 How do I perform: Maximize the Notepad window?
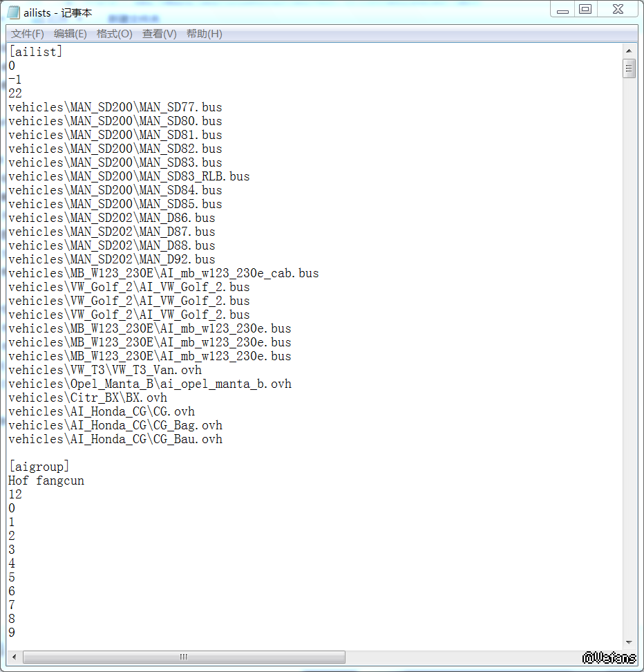(x=585, y=10)
